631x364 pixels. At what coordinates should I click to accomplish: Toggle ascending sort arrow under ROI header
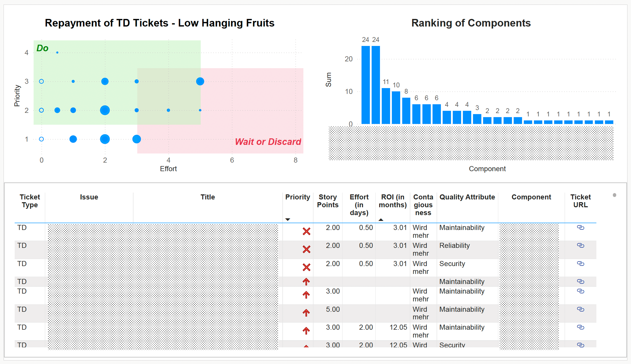(381, 220)
